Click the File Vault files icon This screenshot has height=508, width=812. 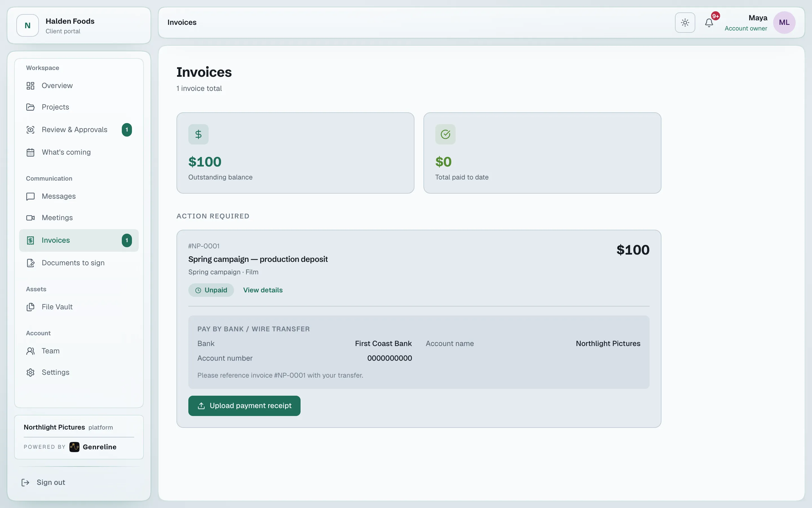point(30,307)
